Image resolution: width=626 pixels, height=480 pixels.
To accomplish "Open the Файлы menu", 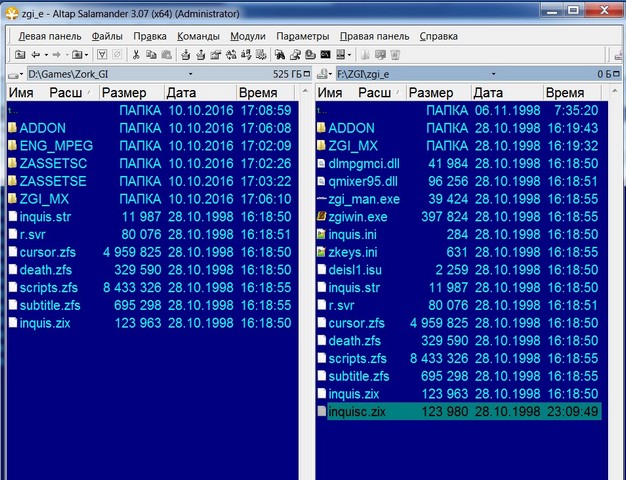I will pos(107,36).
